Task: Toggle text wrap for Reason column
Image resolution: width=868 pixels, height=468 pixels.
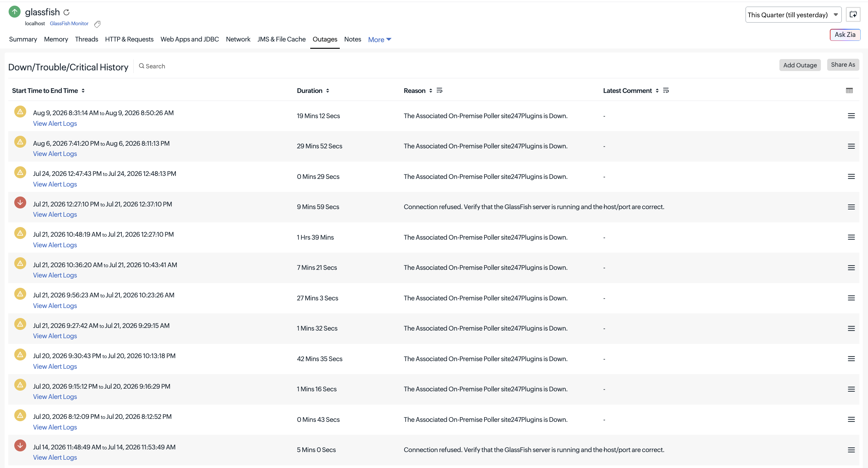Action: (439, 90)
